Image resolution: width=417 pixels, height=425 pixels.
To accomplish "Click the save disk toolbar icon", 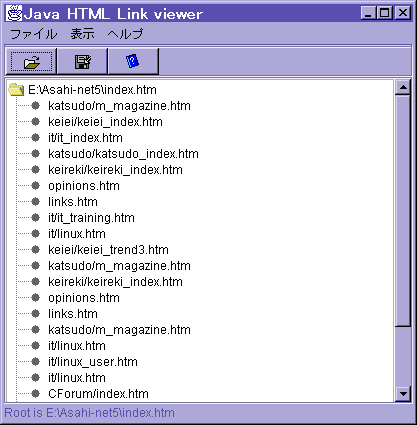I will coord(83,62).
